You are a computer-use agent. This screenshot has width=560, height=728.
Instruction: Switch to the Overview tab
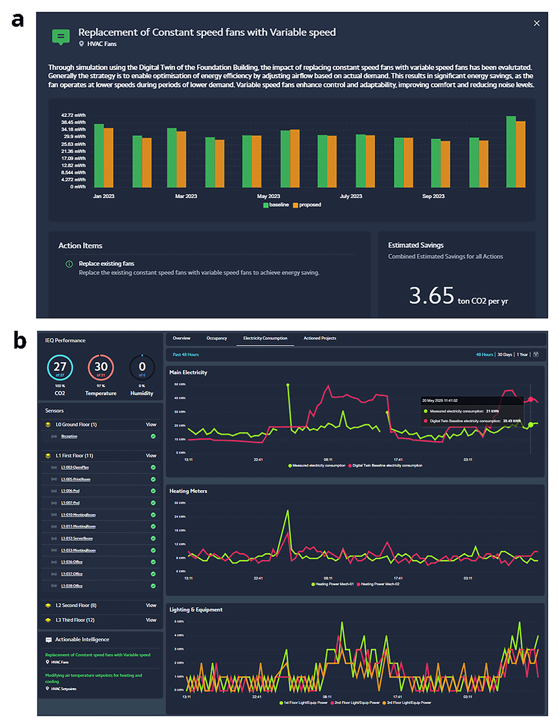tap(181, 338)
